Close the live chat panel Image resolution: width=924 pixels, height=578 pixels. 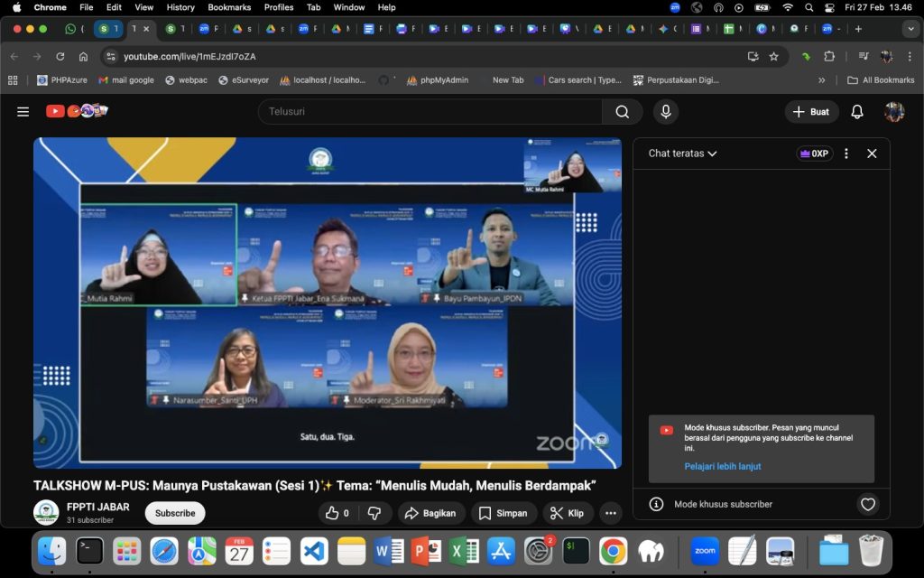pyautogui.click(x=872, y=154)
